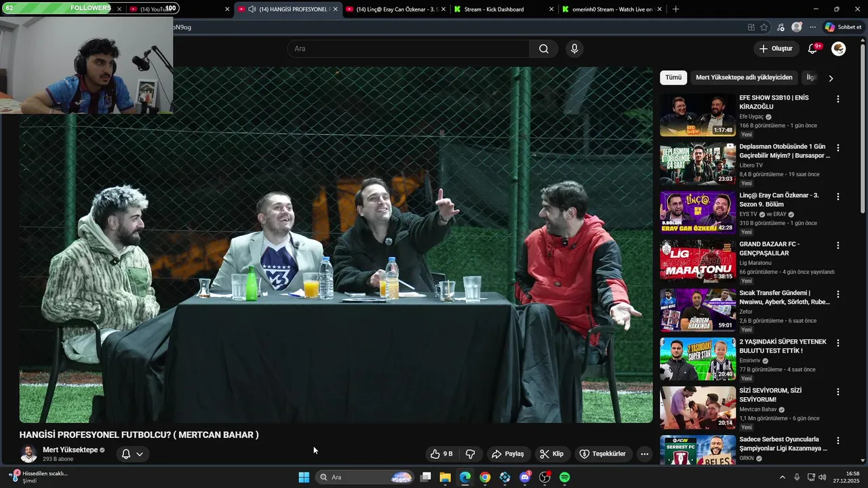Click the Klip button

[x=551, y=454]
